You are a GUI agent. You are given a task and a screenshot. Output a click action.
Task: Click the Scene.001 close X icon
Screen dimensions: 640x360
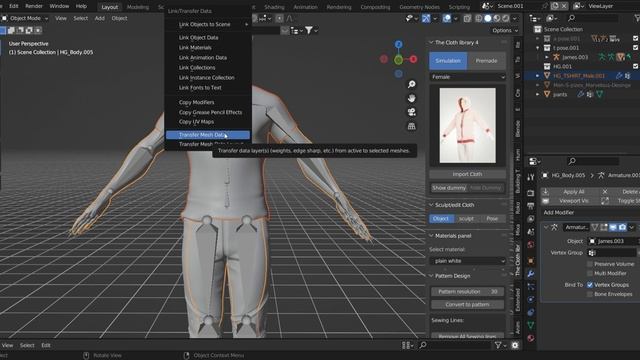pyautogui.click(x=564, y=6)
